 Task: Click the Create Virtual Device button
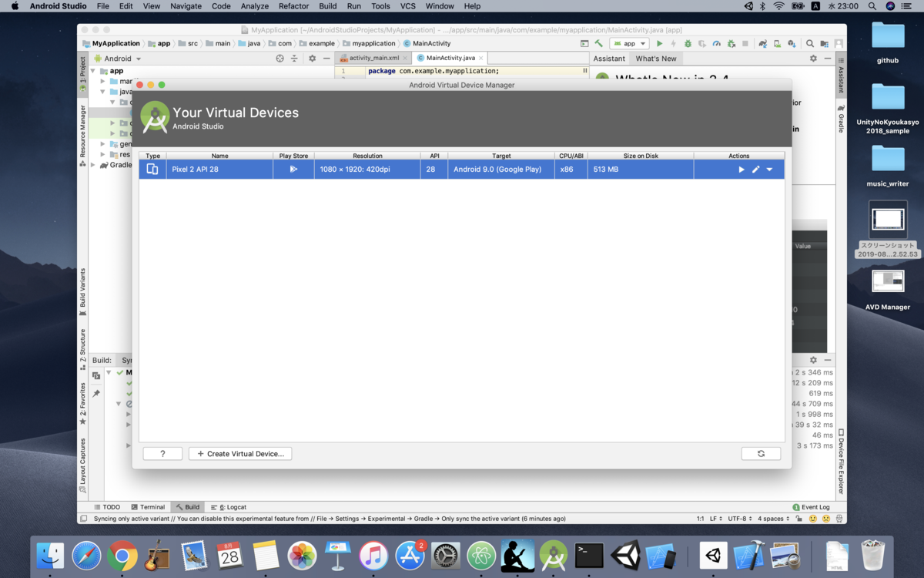[x=240, y=454]
